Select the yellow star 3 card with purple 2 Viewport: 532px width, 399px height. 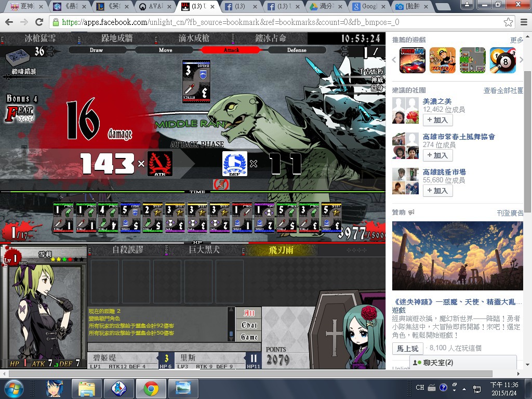click(x=220, y=218)
